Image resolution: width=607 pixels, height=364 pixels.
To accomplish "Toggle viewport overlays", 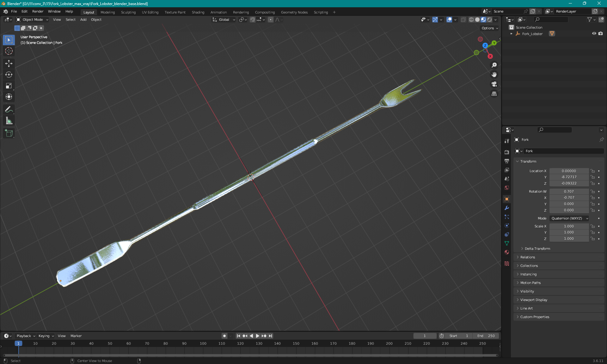I will (449, 20).
